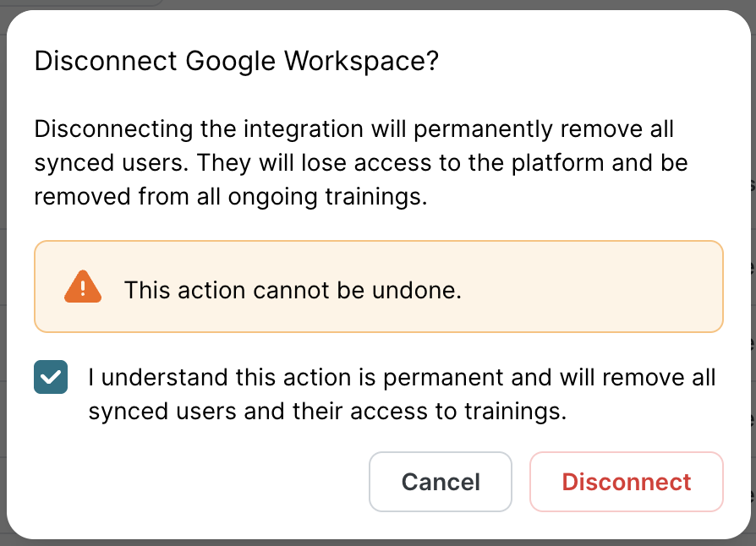Dismiss the dialog with the Cancel button
Screen dimensions: 756x546
tap(441, 482)
